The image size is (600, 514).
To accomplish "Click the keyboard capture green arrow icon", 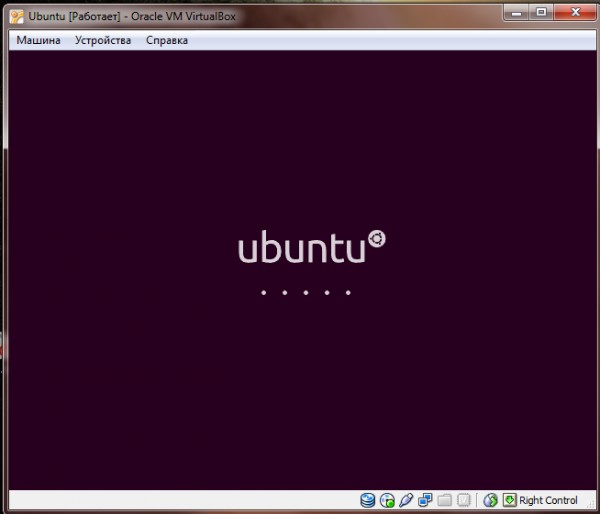I will click(509, 500).
